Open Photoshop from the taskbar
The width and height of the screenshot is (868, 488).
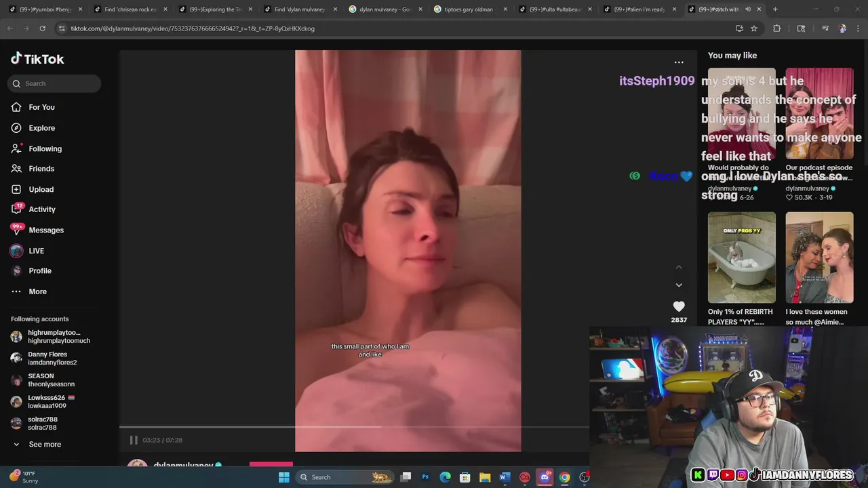[425, 477]
